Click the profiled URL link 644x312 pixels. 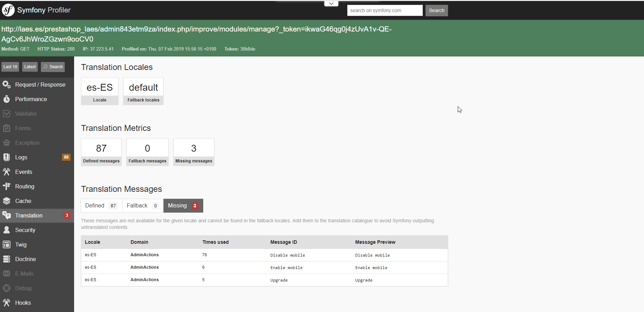point(196,34)
